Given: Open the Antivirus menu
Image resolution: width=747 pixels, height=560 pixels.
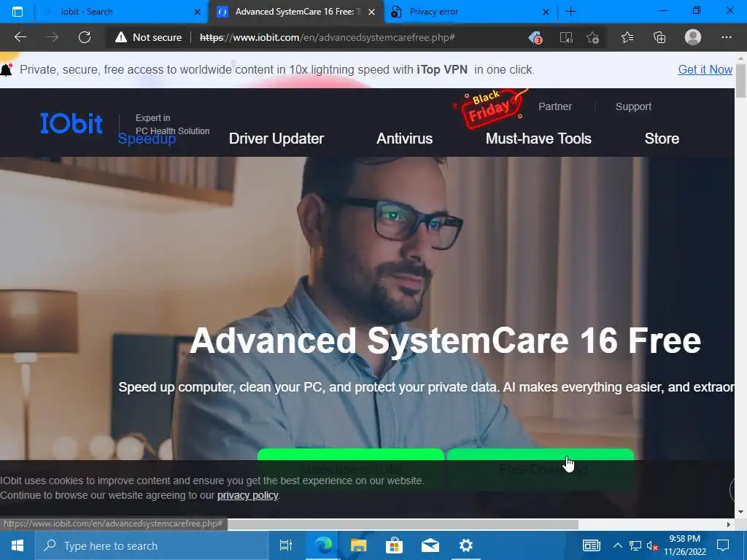Looking at the screenshot, I should [404, 139].
